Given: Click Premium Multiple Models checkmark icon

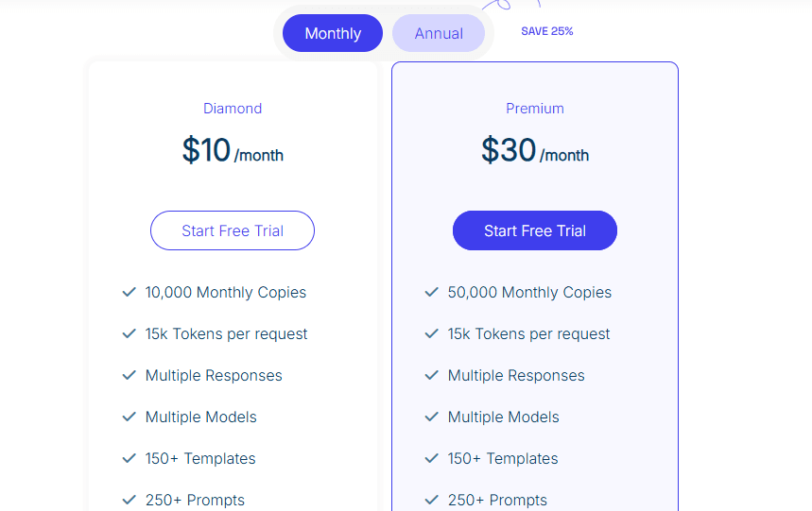Looking at the screenshot, I should [x=432, y=417].
